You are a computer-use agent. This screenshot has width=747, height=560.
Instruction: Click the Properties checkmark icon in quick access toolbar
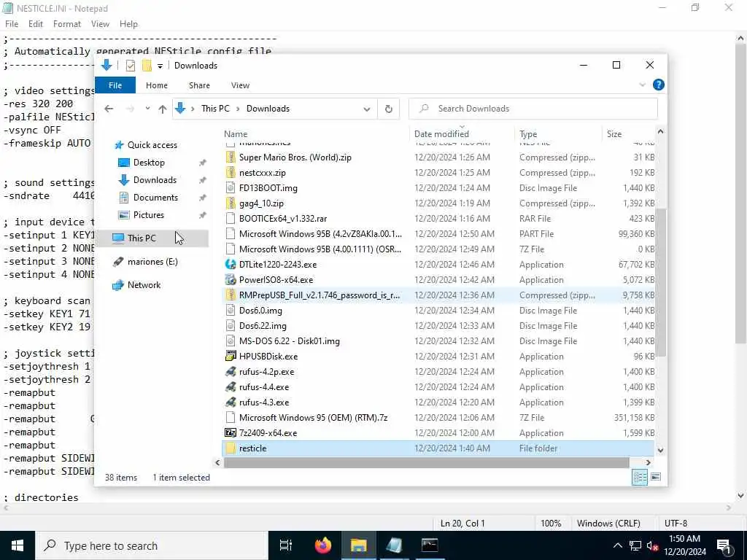[130, 66]
